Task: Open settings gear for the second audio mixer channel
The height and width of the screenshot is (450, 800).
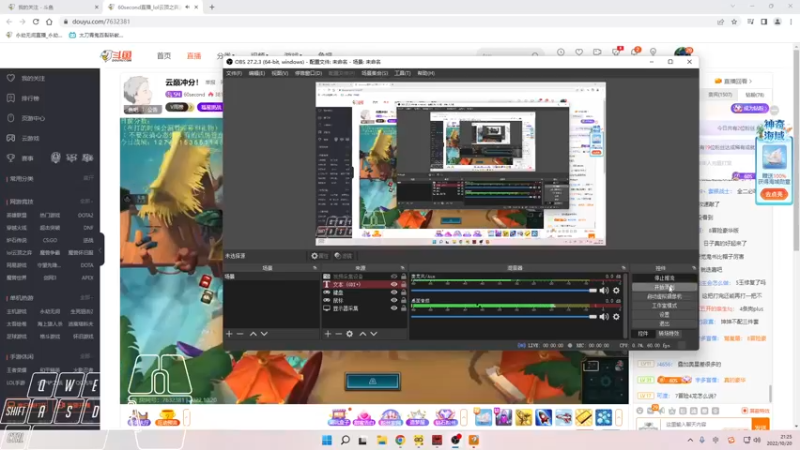Action: [616, 317]
